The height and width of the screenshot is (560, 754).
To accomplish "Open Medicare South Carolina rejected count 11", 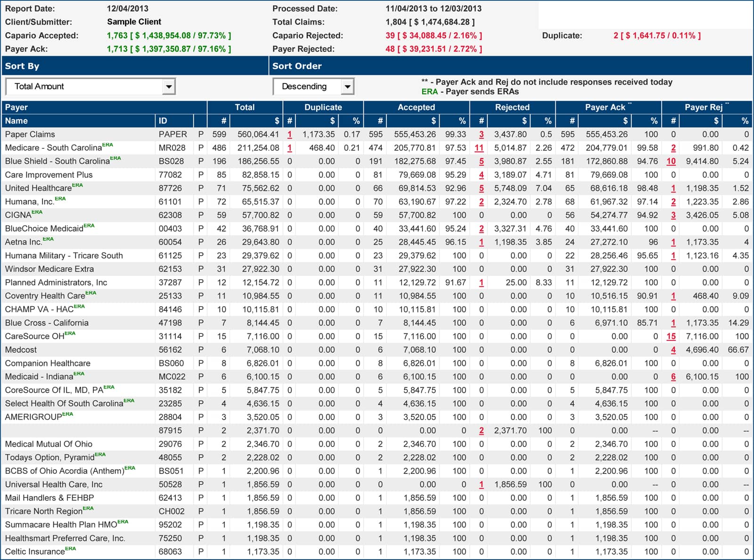I will [x=479, y=148].
